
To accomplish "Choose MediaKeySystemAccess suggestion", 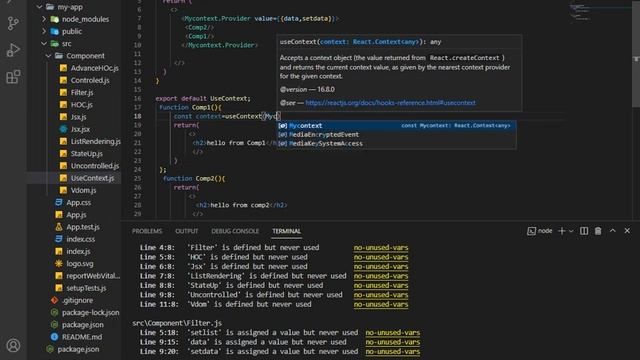I will [x=396, y=144].
